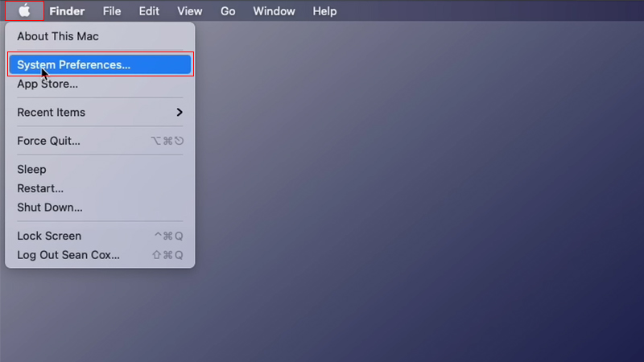Select System Preferences... menu entry

coord(100,64)
